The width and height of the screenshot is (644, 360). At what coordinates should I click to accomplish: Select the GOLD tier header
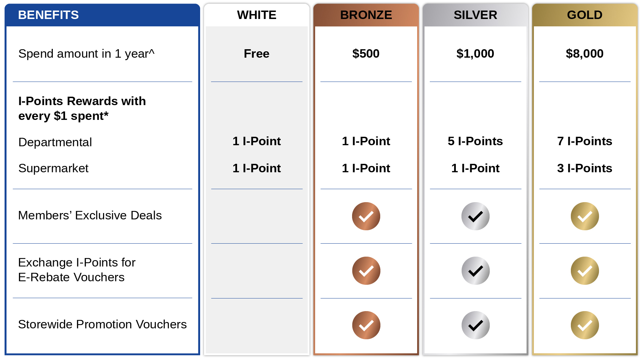[585, 15]
